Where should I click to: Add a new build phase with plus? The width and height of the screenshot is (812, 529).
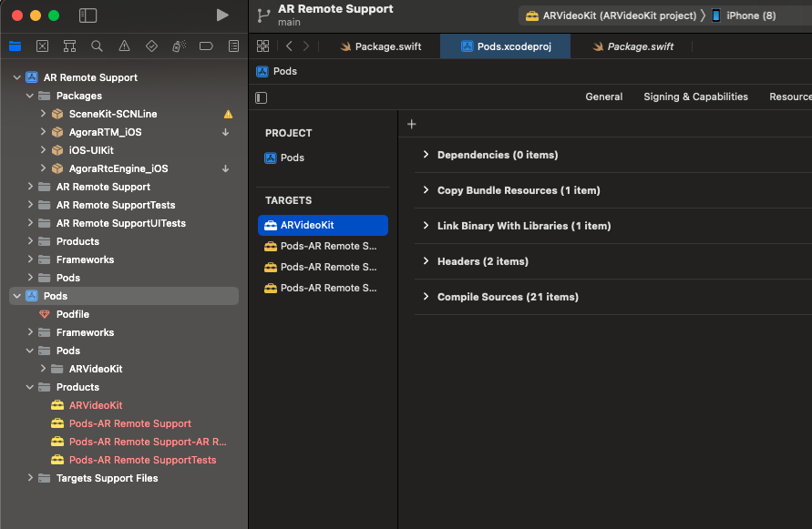point(412,124)
